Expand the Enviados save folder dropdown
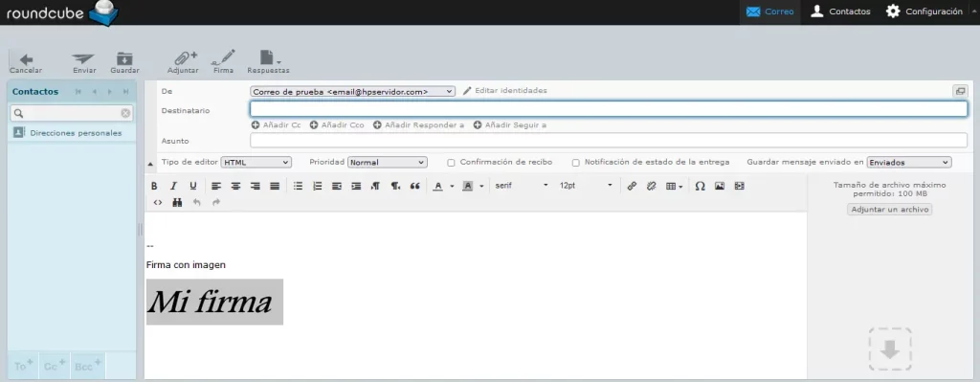 click(x=909, y=163)
